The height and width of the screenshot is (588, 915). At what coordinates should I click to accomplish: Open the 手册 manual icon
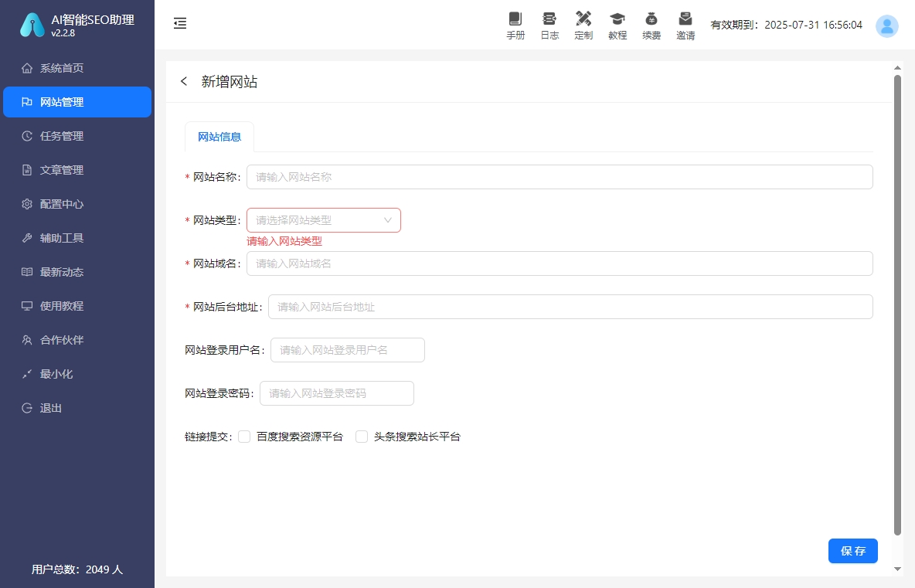[x=515, y=24]
